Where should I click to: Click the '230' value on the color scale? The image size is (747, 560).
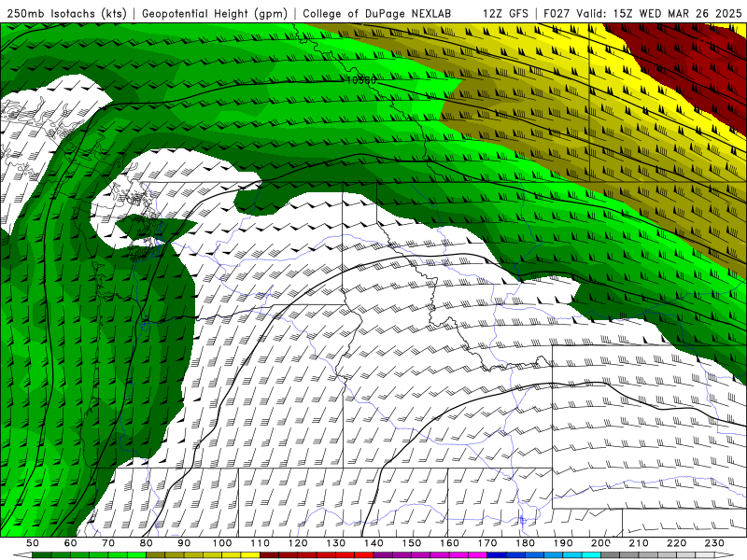coord(714,543)
